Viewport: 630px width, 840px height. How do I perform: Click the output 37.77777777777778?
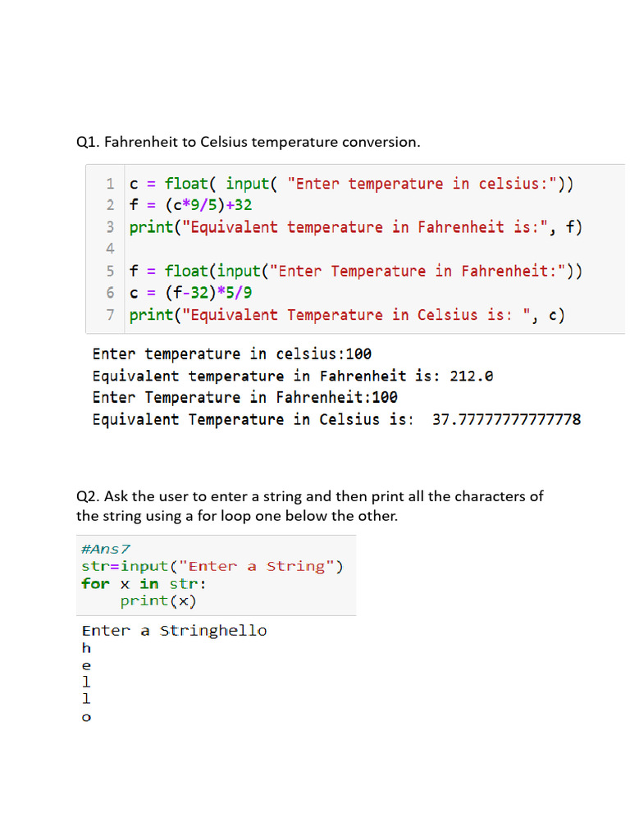pyautogui.click(x=507, y=419)
